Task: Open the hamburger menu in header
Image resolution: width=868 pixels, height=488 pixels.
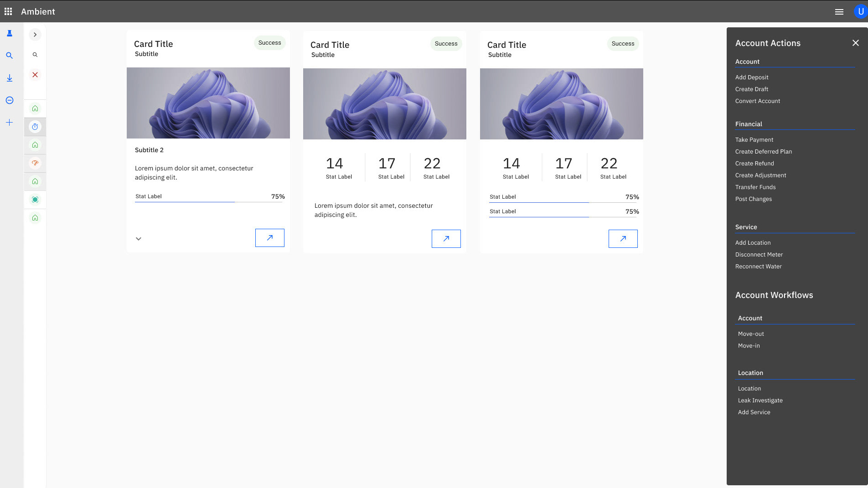Action: point(839,12)
